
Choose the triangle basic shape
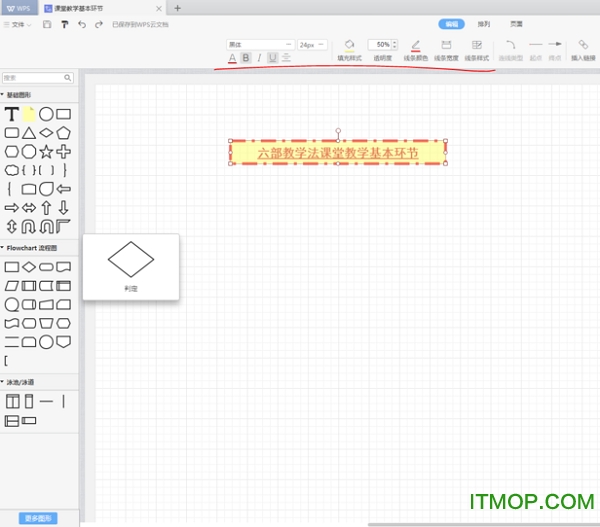pos(29,133)
